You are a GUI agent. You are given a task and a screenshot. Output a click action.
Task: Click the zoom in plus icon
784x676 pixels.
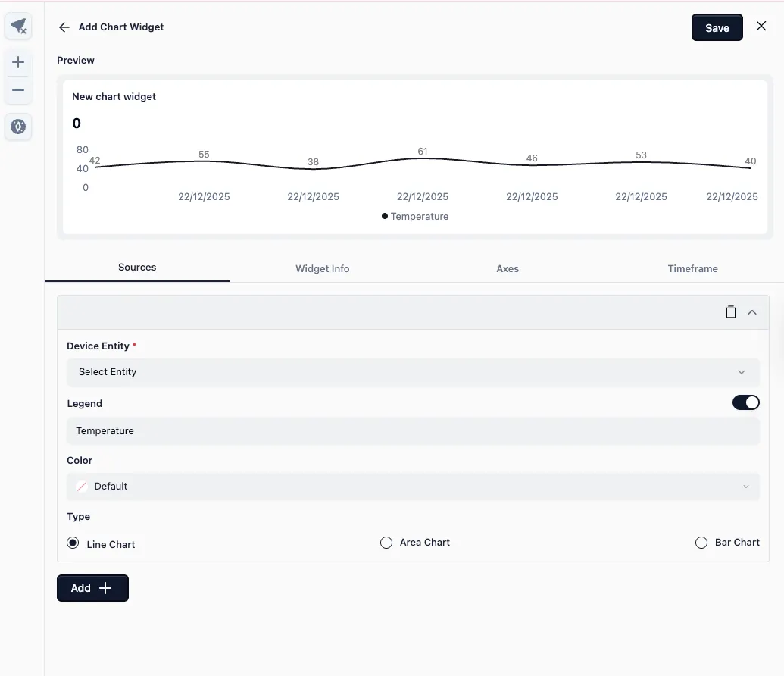(x=19, y=62)
